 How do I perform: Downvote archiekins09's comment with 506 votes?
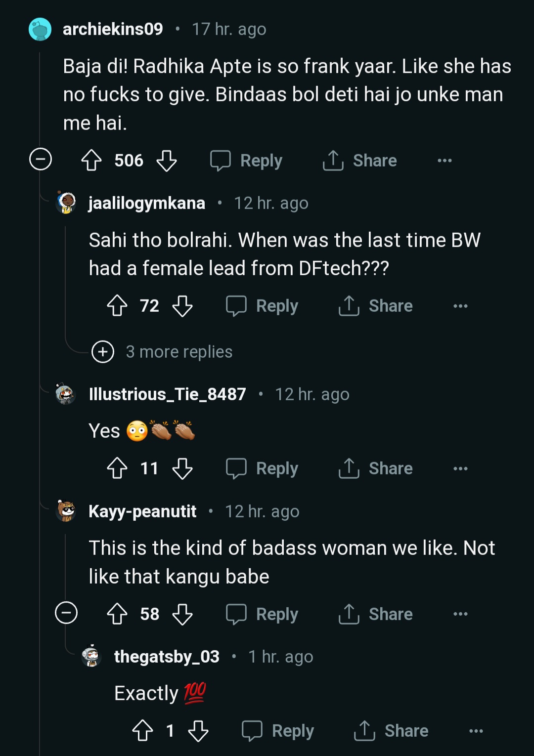167,161
